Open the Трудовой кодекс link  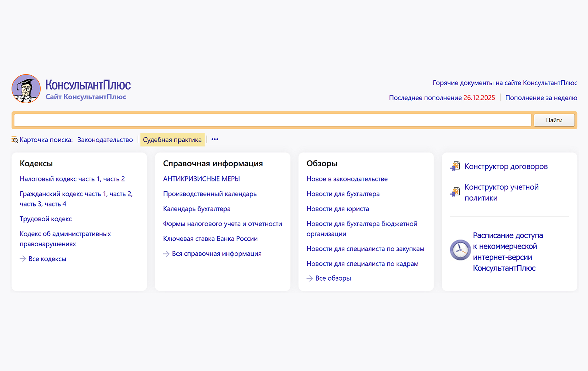[x=46, y=219]
